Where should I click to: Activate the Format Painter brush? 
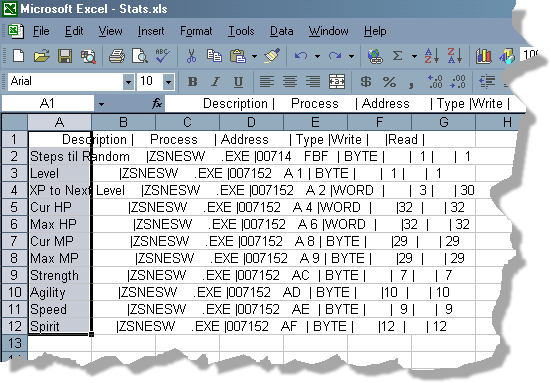point(272,56)
